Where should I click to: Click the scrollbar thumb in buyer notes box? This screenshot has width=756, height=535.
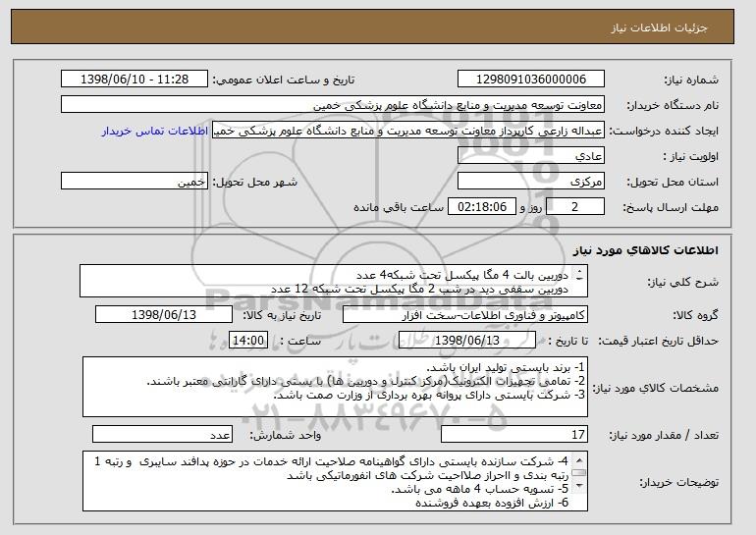click(579, 472)
